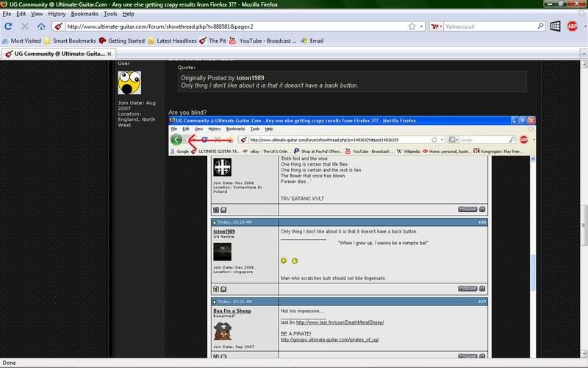Click the Stop loading icon in main toolbar
This screenshot has width=588, height=368.
[x=25, y=26]
